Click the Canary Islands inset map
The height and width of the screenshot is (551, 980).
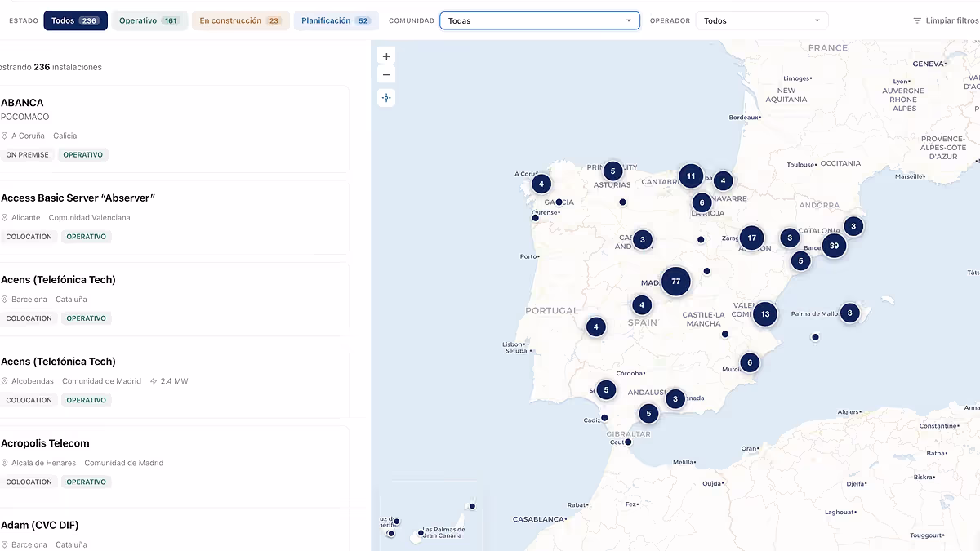[432, 518]
